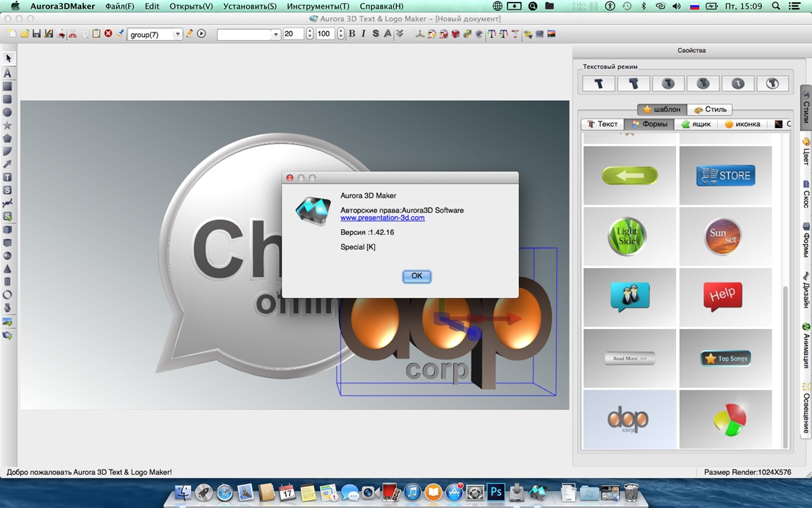
Task: Select the rounded T button-text tool
Action: (x=8, y=177)
